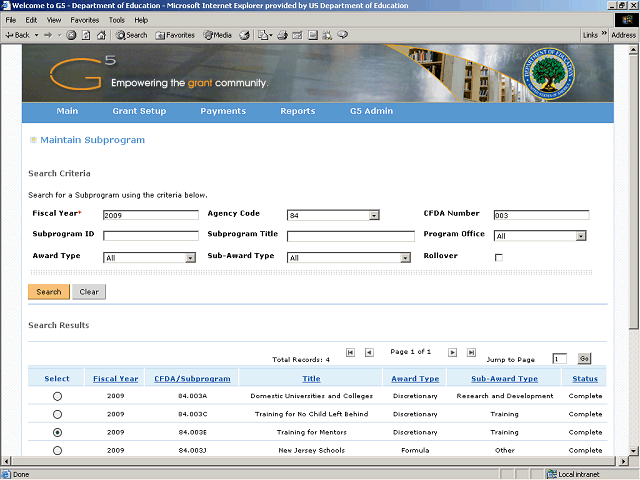
Task: Click the browser Stop icon
Action: tap(71, 35)
